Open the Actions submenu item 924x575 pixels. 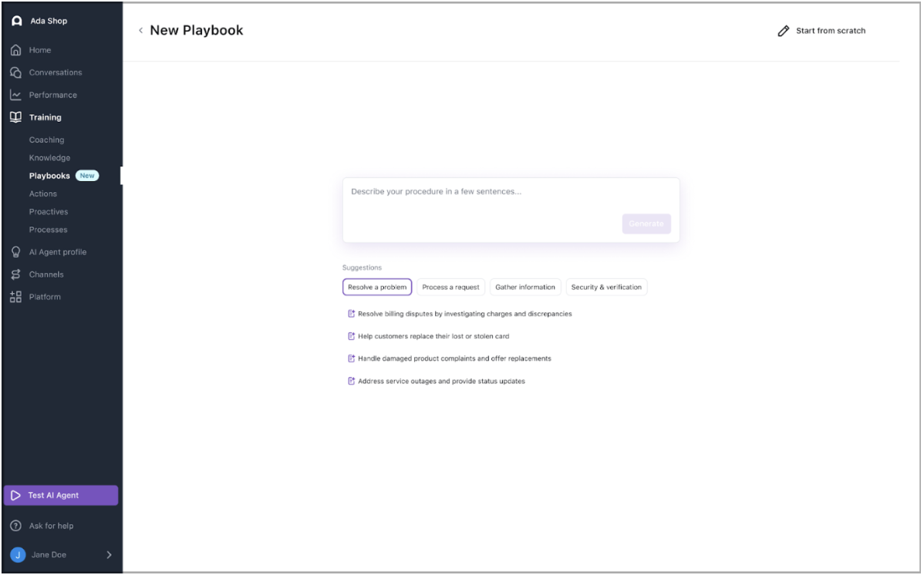point(43,193)
